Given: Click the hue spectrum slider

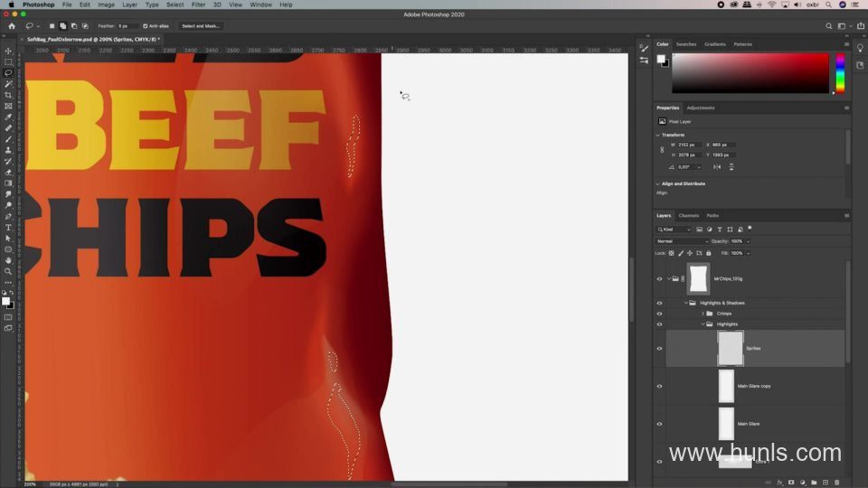Looking at the screenshot, I should click(840, 73).
